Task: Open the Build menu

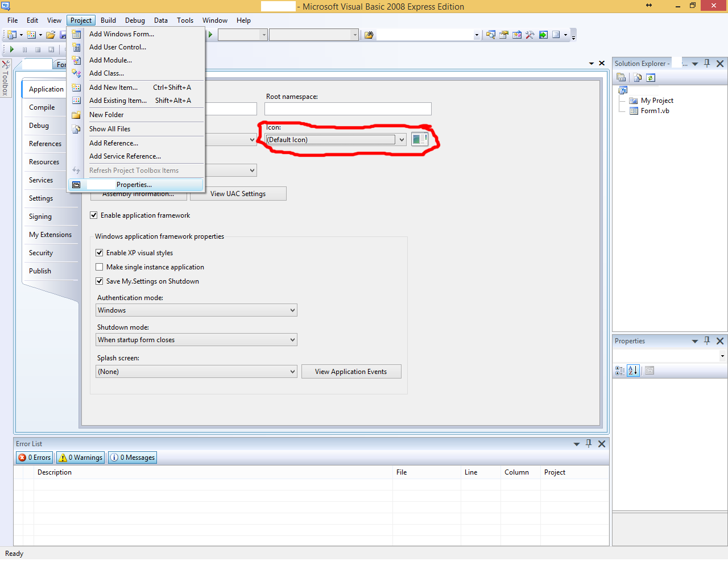Action: pos(108,20)
